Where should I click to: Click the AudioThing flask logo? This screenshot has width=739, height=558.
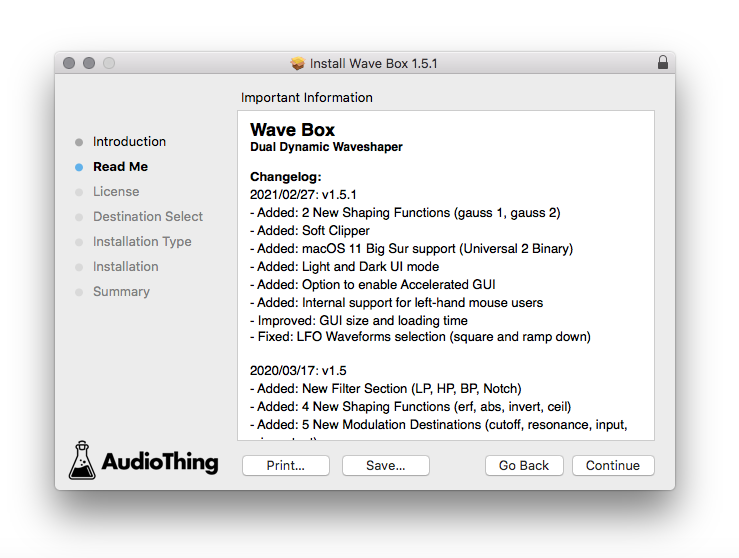83,459
